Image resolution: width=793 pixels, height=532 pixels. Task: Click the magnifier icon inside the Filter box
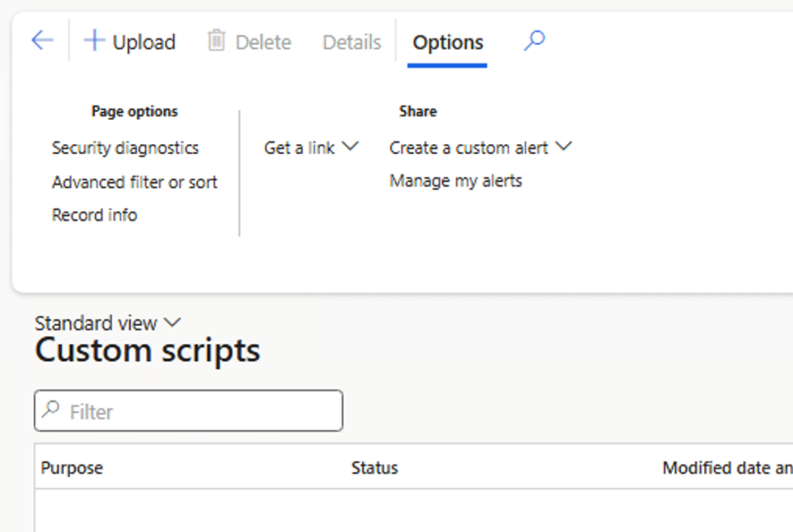click(x=51, y=410)
